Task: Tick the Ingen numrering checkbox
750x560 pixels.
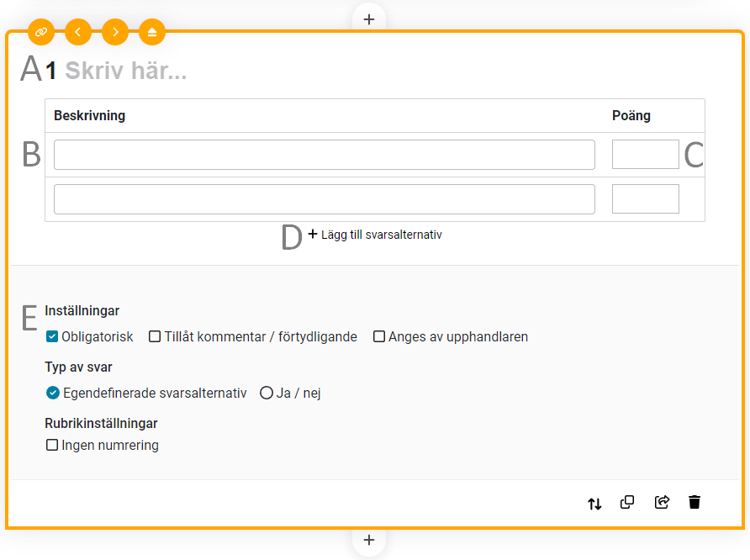Action: coord(52,446)
